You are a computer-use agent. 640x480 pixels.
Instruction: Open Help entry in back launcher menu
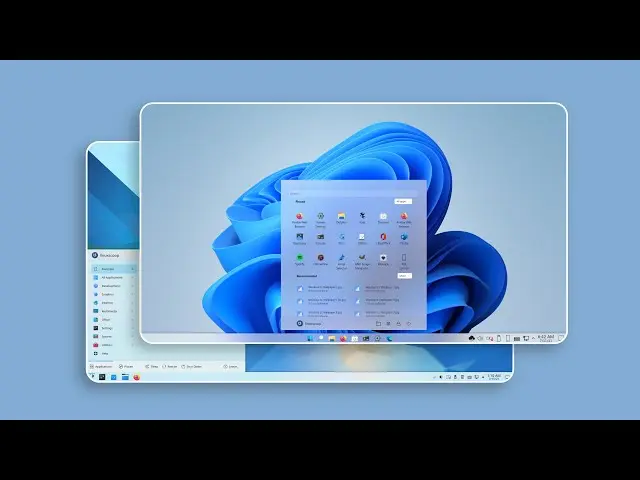coord(113,353)
